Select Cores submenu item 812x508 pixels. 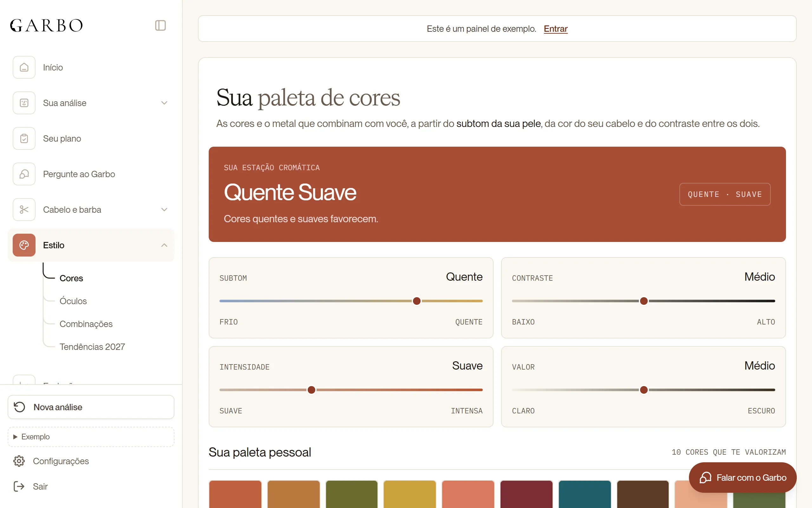click(x=71, y=278)
